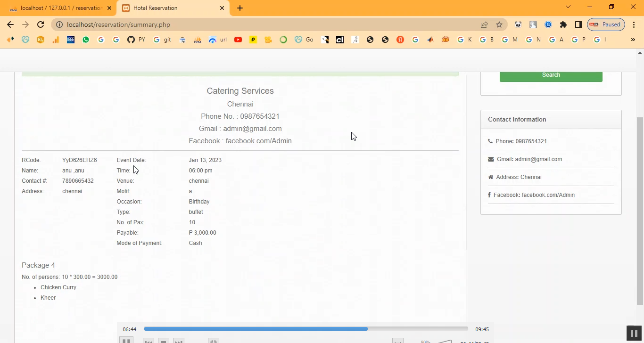Open the Extensions puzzle piece menu

click(563, 24)
